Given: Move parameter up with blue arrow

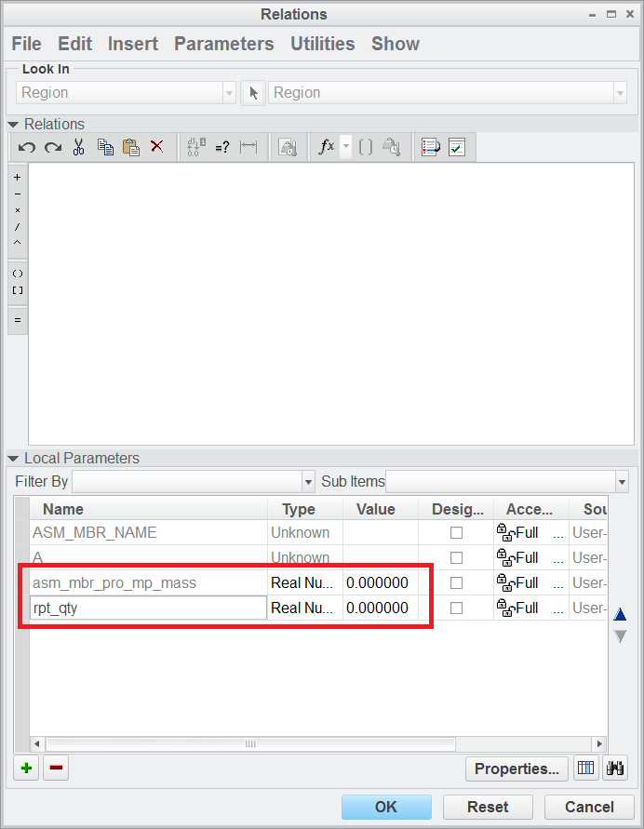Looking at the screenshot, I should click(620, 614).
